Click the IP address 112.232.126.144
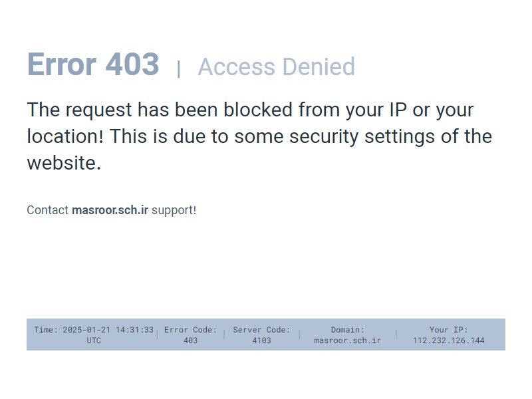This screenshot has height=399, width=532. pos(448,340)
